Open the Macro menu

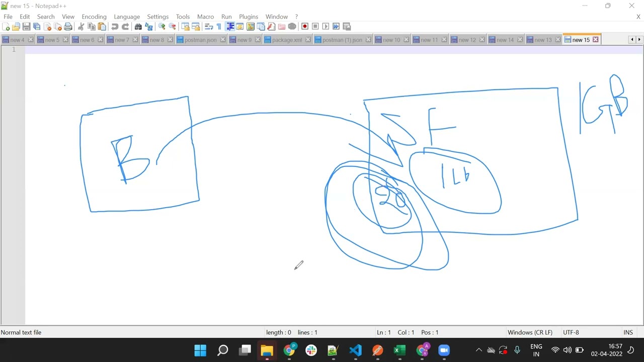coord(205,17)
